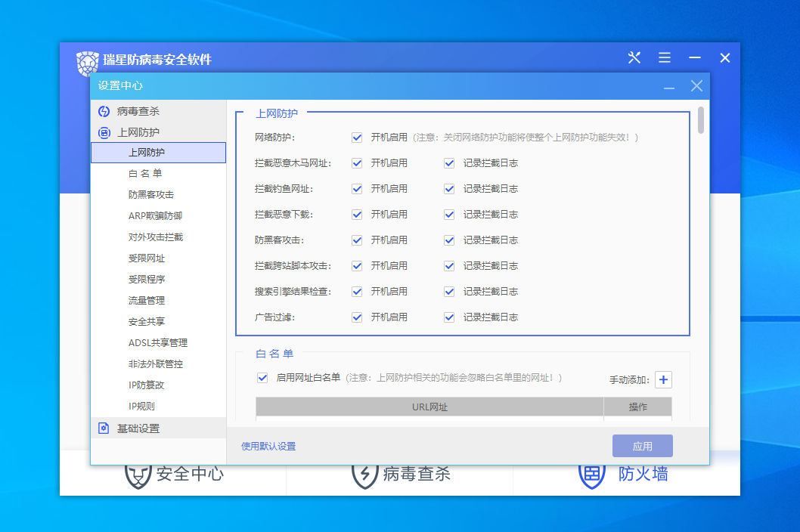
Task: Toggle 启用网址白名单 checkbox
Action: click(x=262, y=378)
